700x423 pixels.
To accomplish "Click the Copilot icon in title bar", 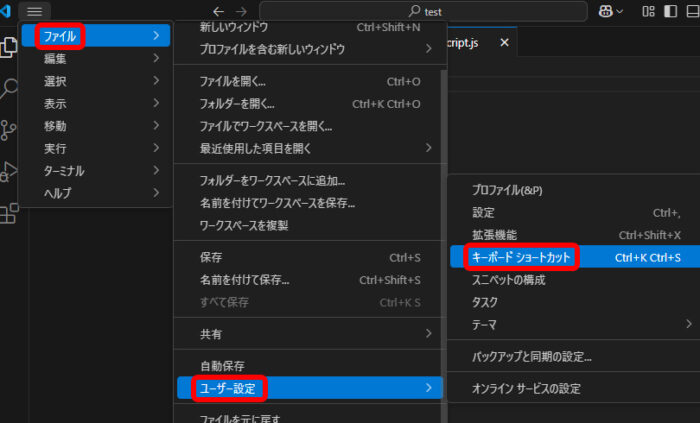I will [605, 11].
